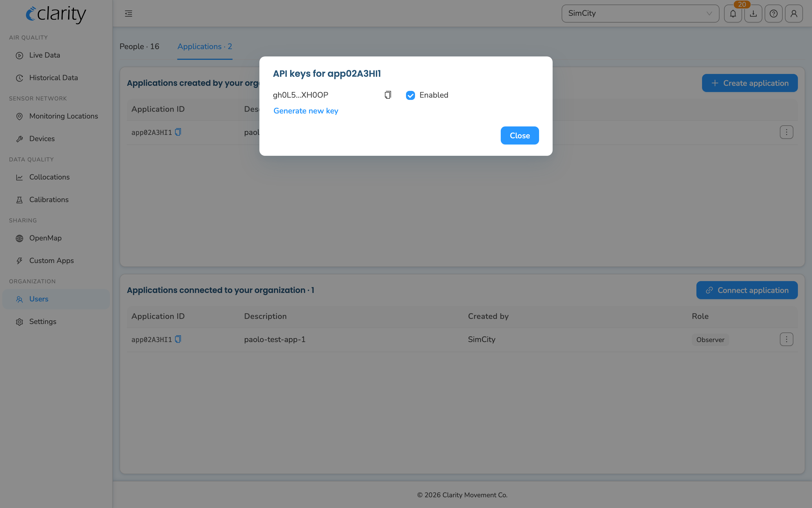812x508 pixels.
Task: Open the downloads icon in header
Action: pos(753,14)
